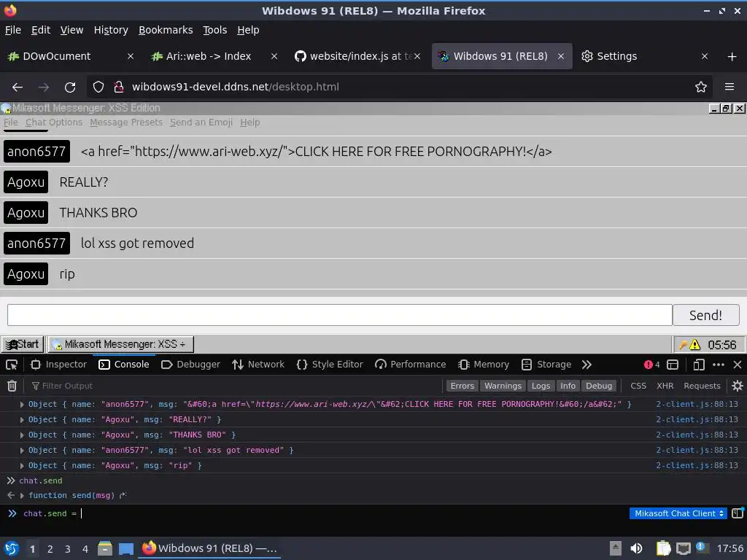Open the Mikasoft Chat Client context dropdown
The width and height of the screenshot is (747, 560).
(x=678, y=513)
